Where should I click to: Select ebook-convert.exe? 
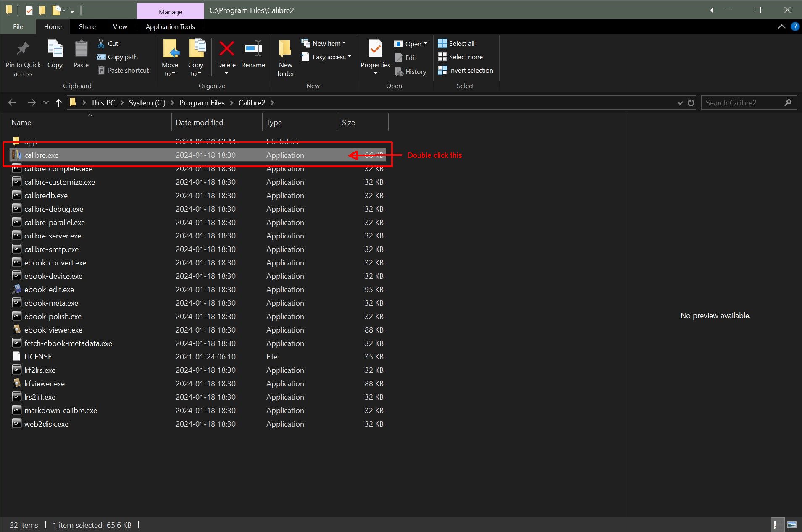[x=197, y=262]
